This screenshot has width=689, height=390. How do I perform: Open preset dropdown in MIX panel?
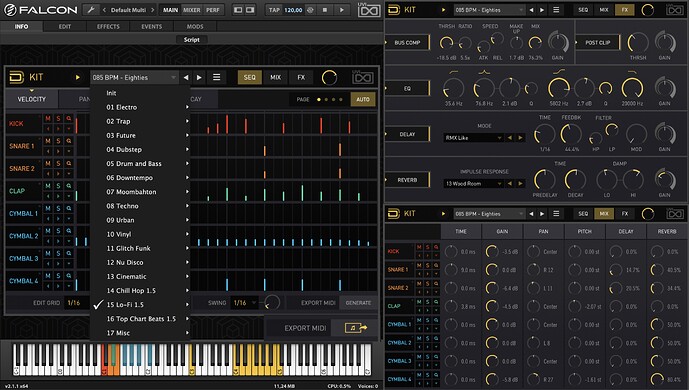489,213
